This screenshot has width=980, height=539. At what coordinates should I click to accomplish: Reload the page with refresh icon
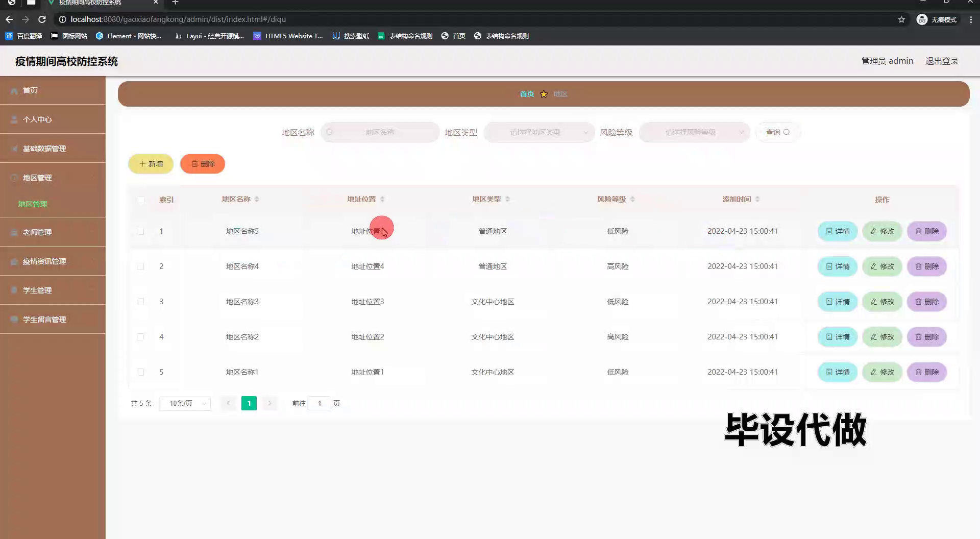(x=42, y=19)
